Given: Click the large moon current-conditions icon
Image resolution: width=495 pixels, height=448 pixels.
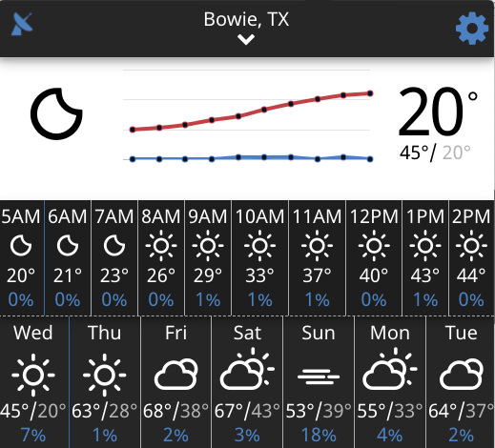Looking at the screenshot, I should (x=56, y=113).
